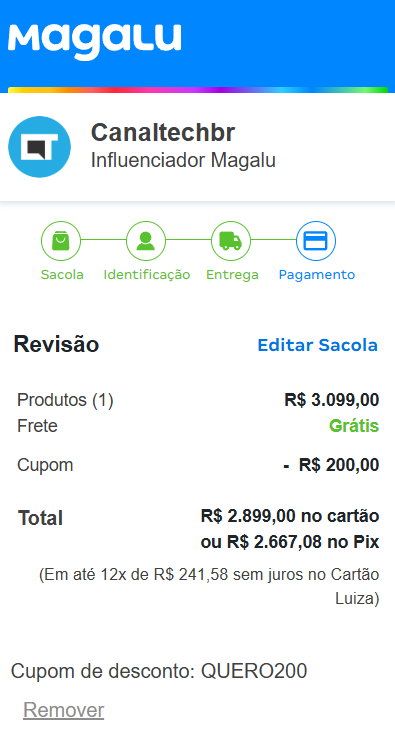Click the Pagamento step label

pyautogui.click(x=317, y=275)
